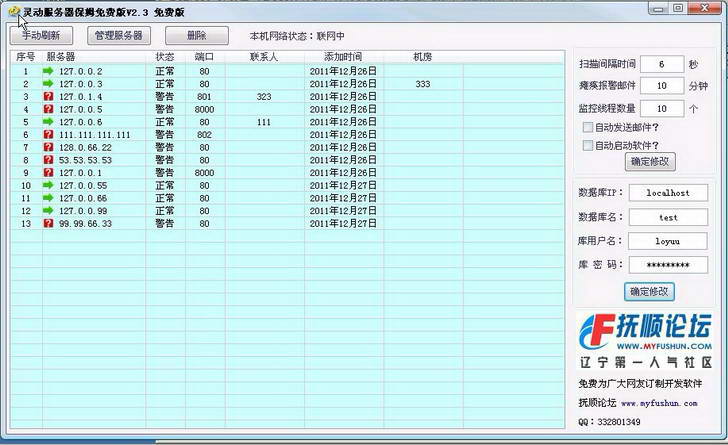
Task: Open the 管理服务器 button
Action: [x=119, y=35]
